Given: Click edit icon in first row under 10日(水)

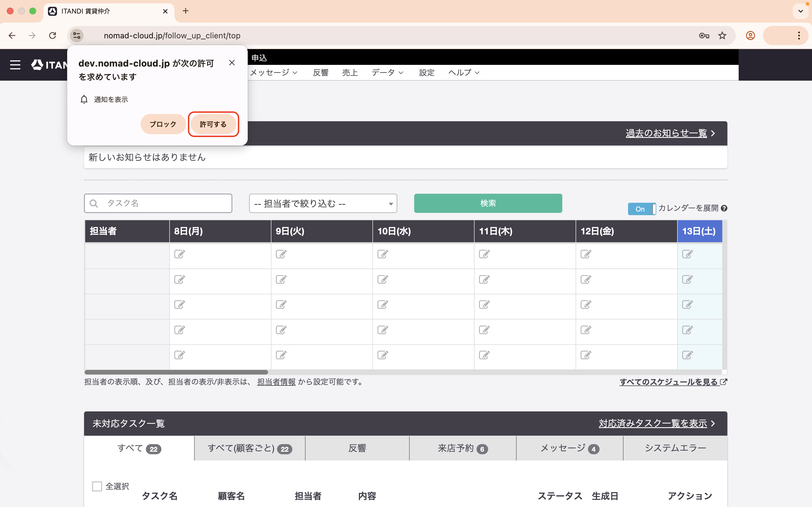Looking at the screenshot, I should tap(383, 254).
